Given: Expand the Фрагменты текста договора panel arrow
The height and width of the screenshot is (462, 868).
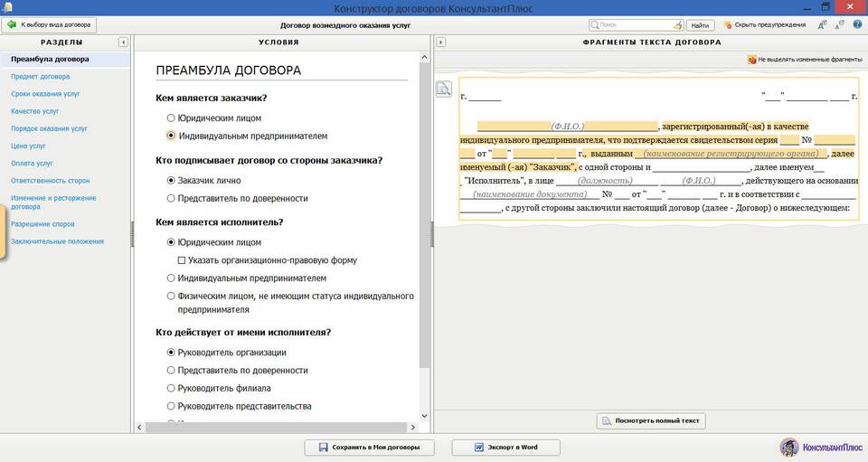Looking at the screenshot, I should (x=440, y=42).
